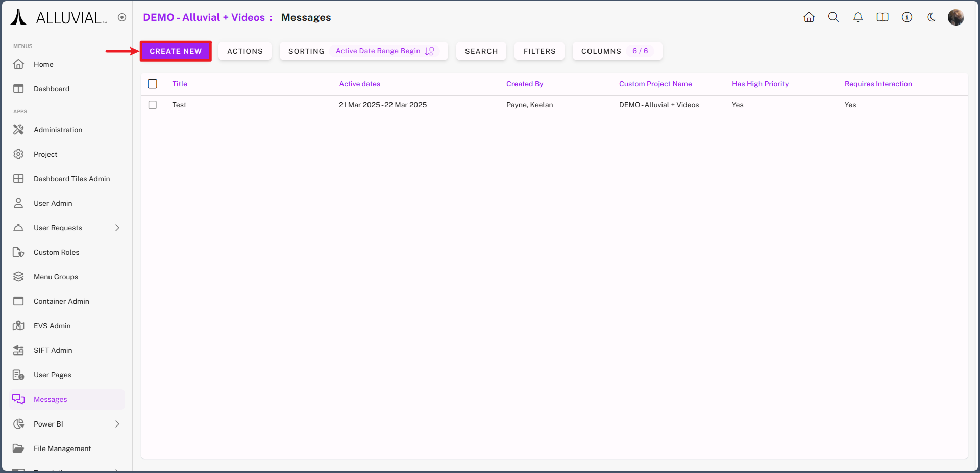Open the Columns 6/6 selector
The image size is (980, 473).
pyautogui.click(x=617, y=51)
